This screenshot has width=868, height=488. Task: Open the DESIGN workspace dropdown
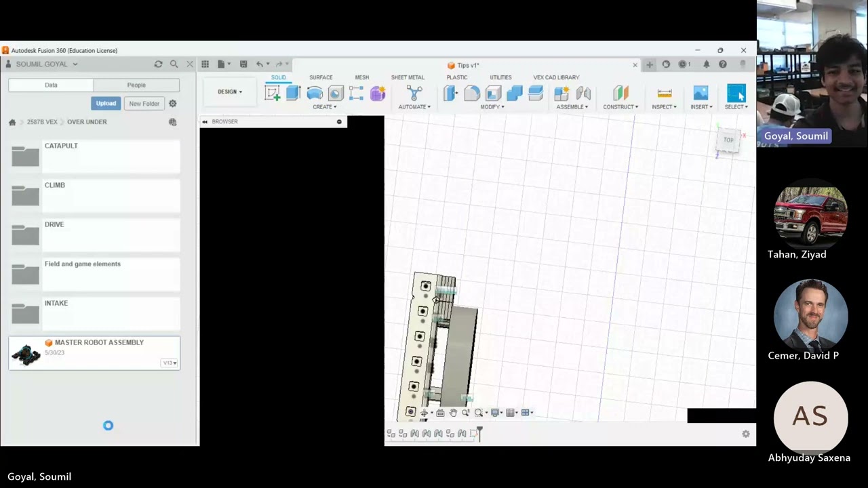pos(230,91)
